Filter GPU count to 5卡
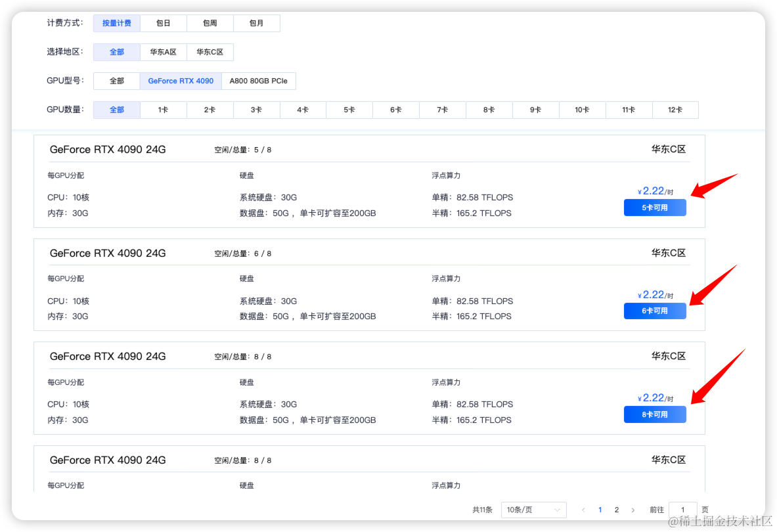This screenshot has height=532, width=777. [350, 110]
